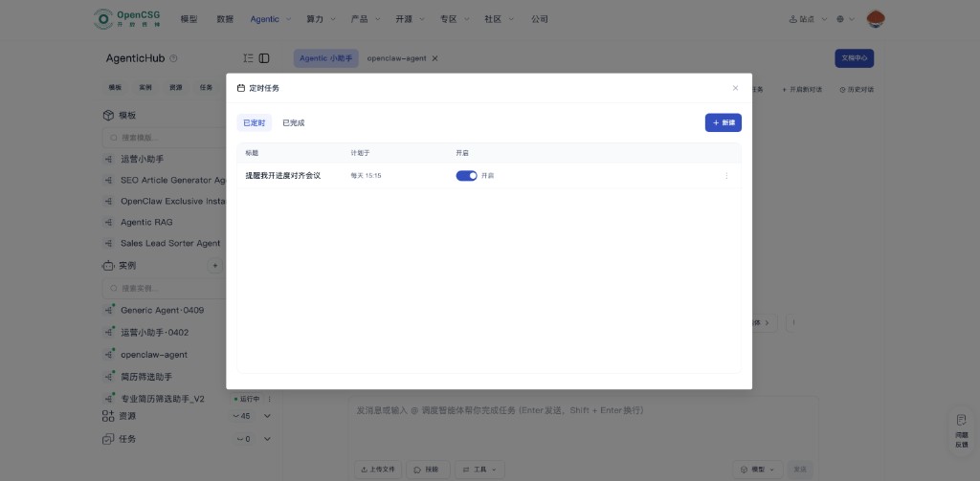Open the 数据 menu item
Image resolution: width=980 pixels, height=481 pixels.
point(225,19)
